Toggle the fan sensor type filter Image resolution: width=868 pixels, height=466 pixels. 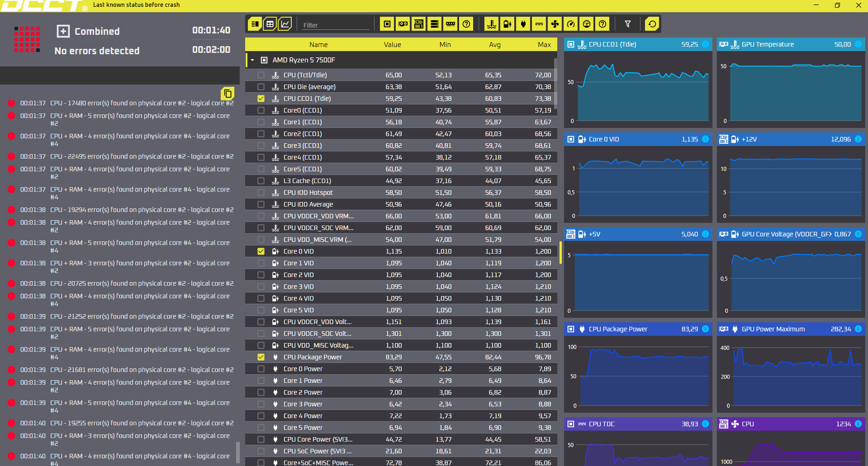[555, 24]
